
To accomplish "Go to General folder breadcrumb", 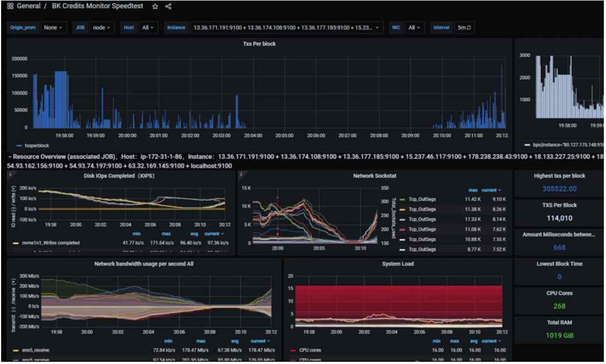I will [x=29, y=6].
